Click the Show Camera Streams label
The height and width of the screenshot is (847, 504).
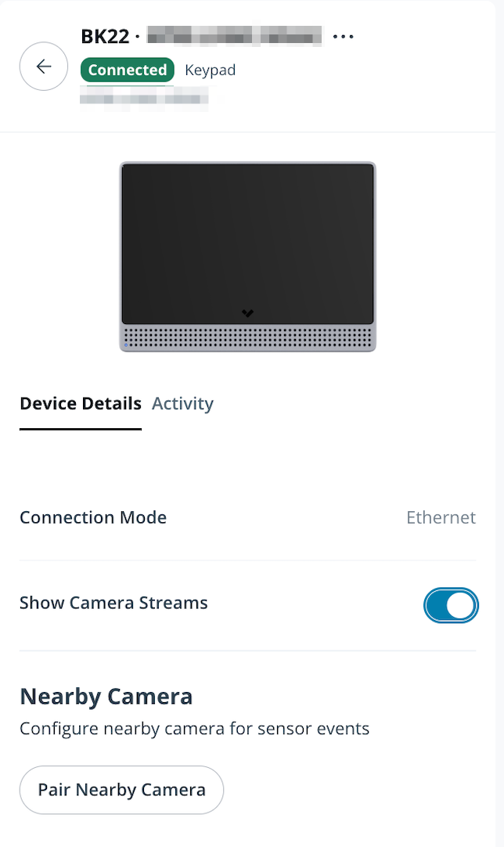[x=113, y=603]
